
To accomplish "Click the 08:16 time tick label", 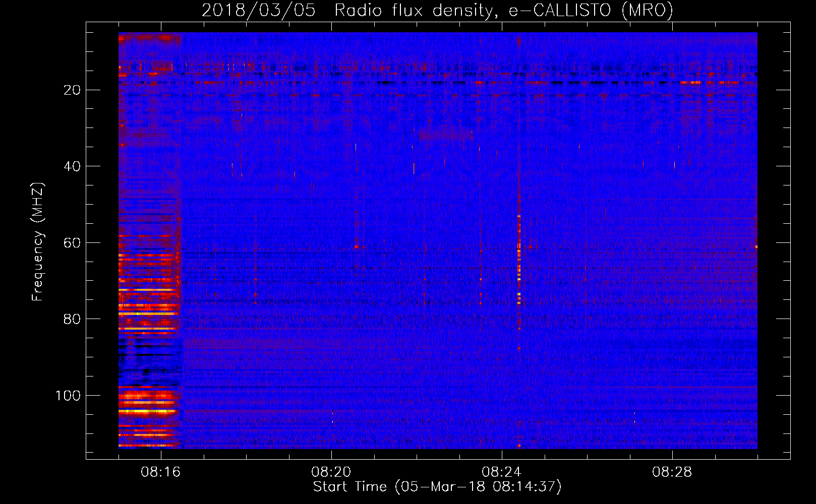I will click(161, 472).
